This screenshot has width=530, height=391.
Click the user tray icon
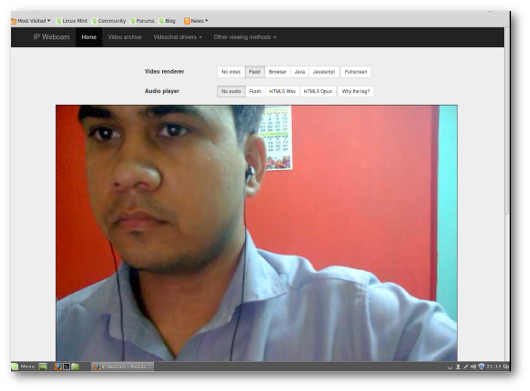458,366
